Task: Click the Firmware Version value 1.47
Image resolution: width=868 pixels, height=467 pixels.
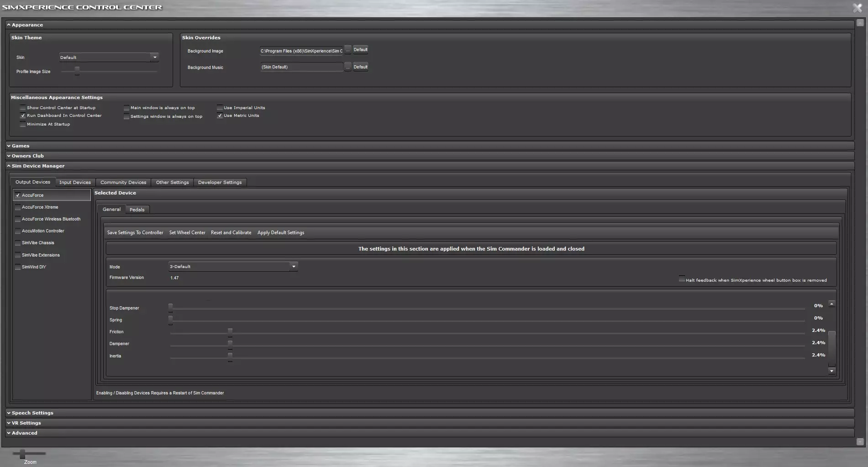Action: coord(174,278)
